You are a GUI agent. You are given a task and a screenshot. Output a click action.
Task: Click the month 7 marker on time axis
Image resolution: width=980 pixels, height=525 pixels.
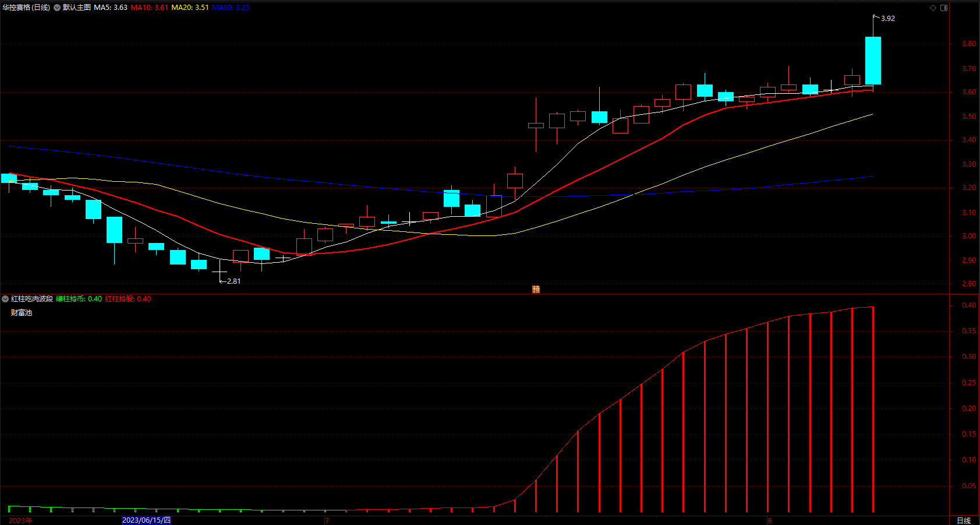tap(327, 520)
